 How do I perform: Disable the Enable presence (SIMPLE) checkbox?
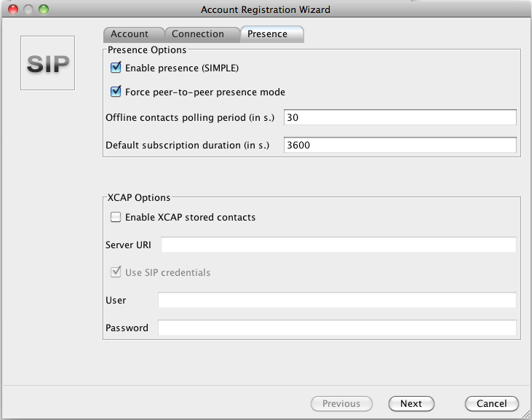tap(116, 68)
